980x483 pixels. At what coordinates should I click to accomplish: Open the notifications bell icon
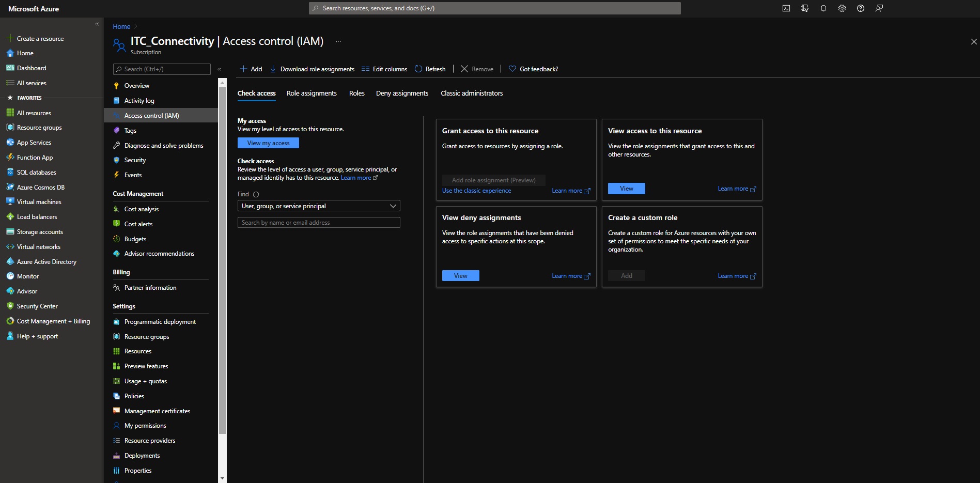click(823, 8)
